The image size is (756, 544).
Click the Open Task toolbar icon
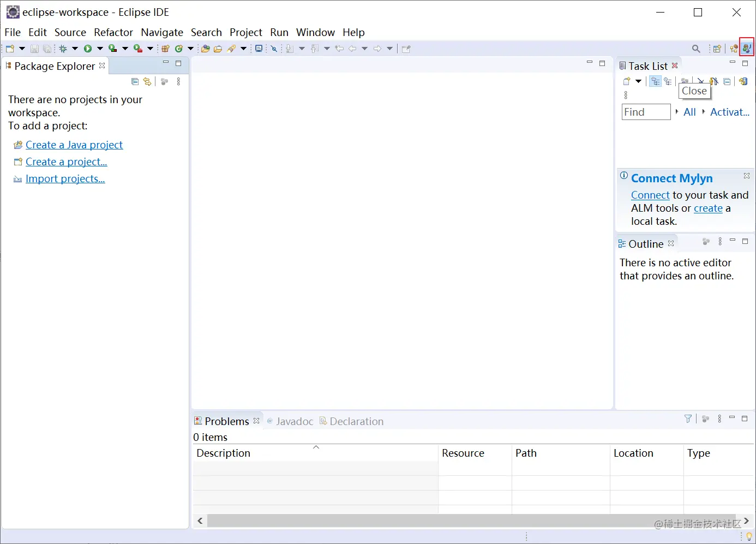[x=218, y=49]
